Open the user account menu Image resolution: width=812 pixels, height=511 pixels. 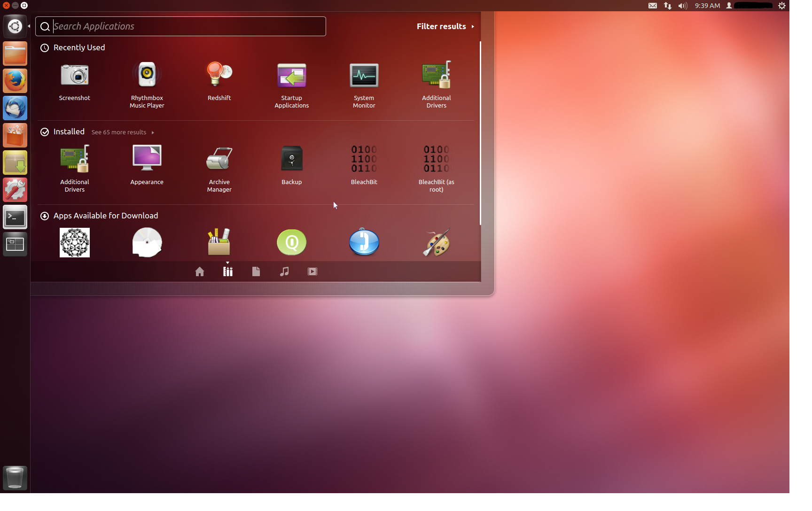pyautogui.click(x=749, y=6)
